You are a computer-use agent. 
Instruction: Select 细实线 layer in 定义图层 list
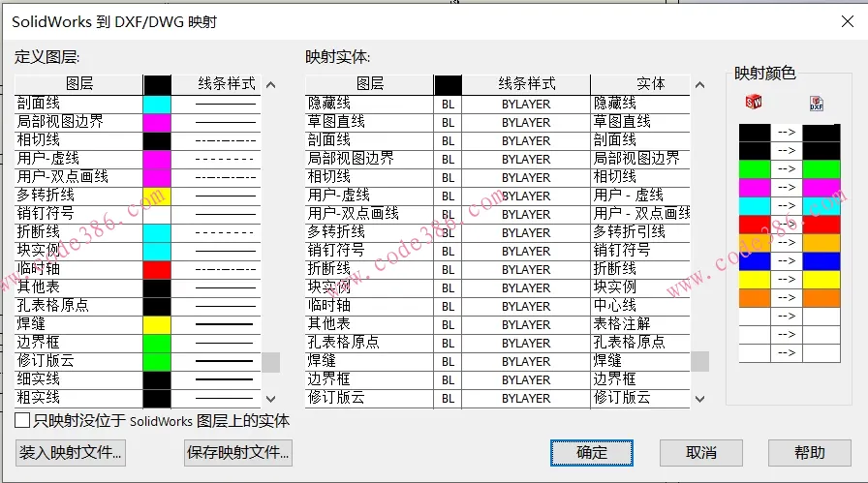[x=78, y=379]
